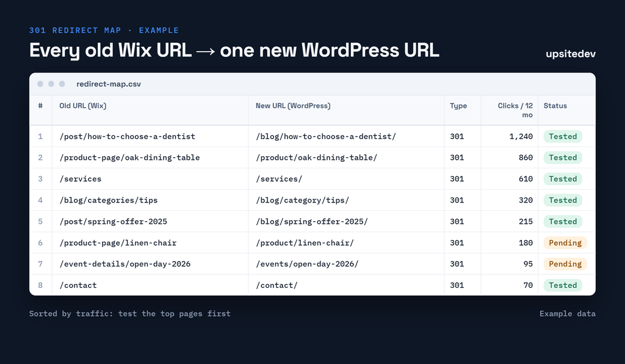Click the 860 clicks value
Screen dimensions: 625x364
point(526,158)
